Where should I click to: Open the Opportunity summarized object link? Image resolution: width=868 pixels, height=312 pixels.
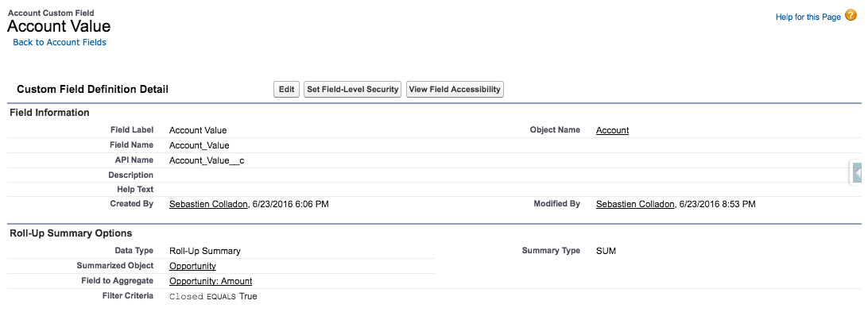coord(192,266)
